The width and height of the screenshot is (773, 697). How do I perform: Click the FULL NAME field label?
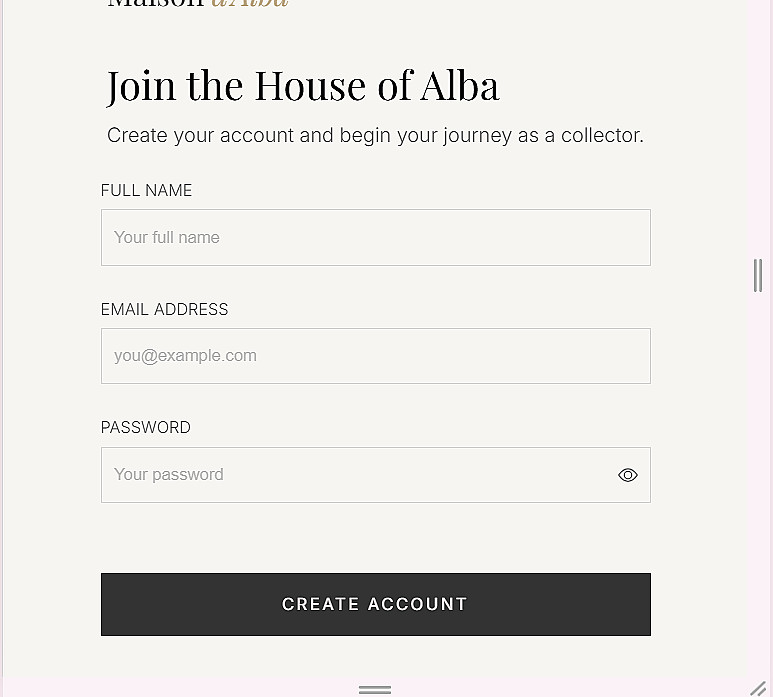click(x=146, y=191)
